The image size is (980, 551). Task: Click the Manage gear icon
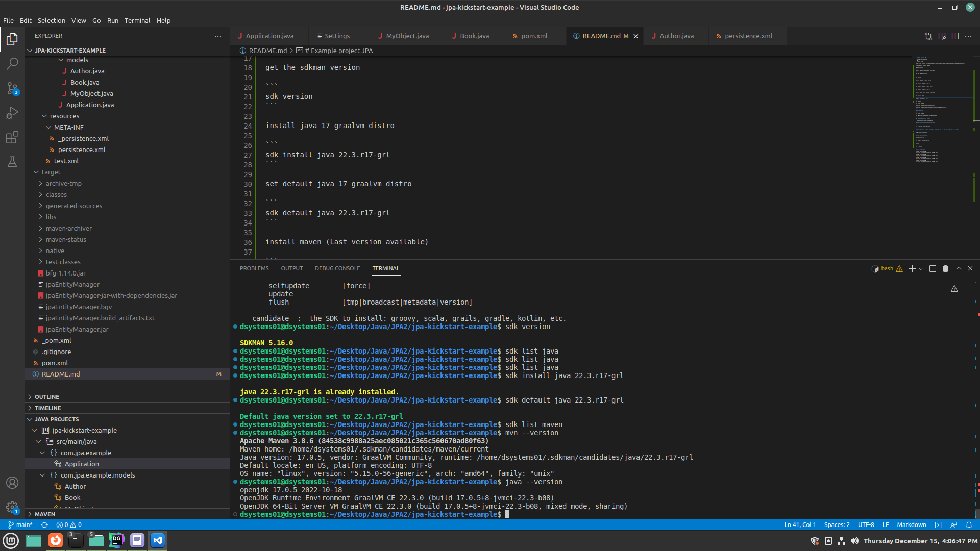coord(12,507)
